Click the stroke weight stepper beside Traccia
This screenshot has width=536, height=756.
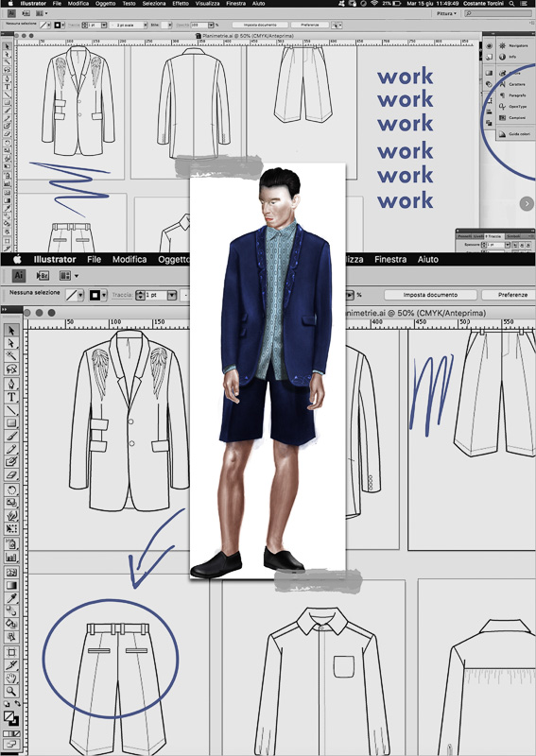click(x=140, y=295)
